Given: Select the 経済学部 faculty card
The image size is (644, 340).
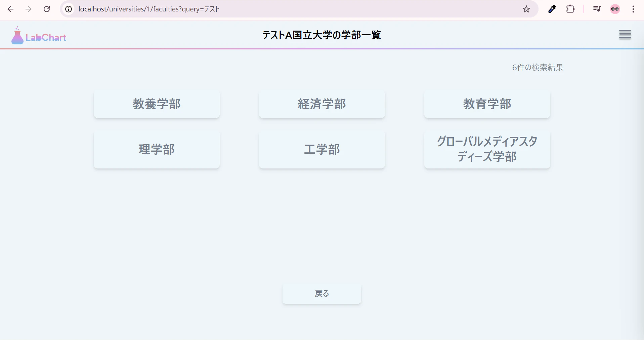Looking at the screenshot, I should (322, 104).
